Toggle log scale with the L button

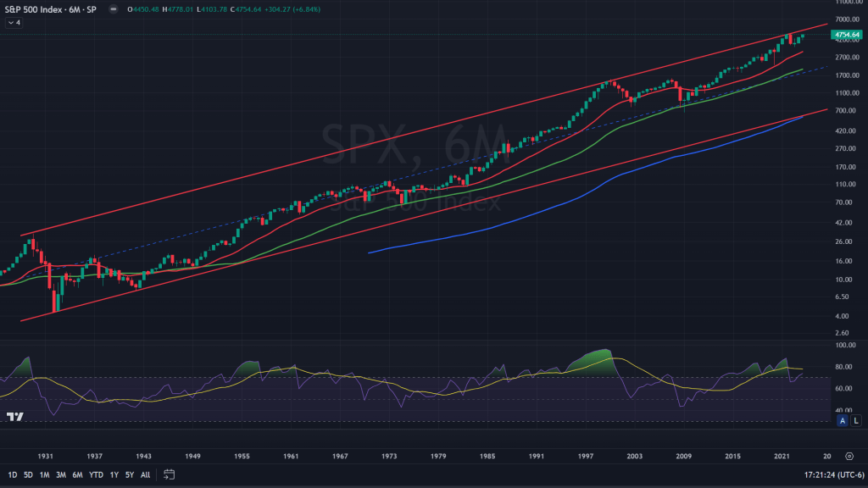click(x=856, y=420)
